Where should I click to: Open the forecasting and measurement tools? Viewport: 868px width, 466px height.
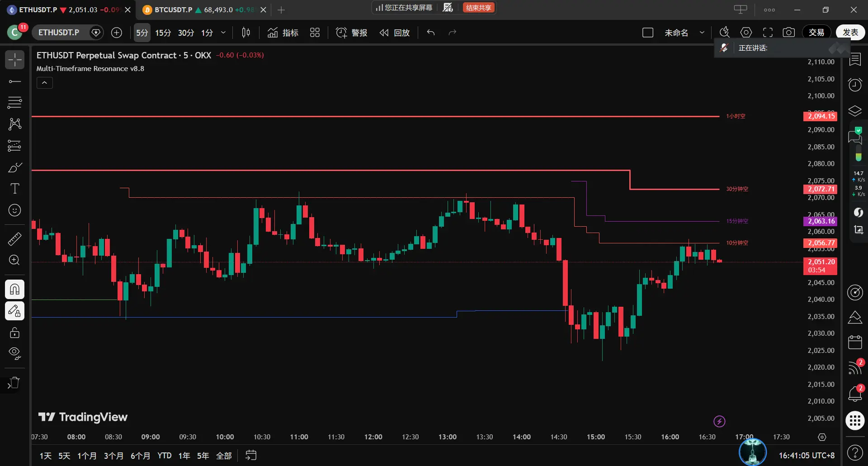14,146
